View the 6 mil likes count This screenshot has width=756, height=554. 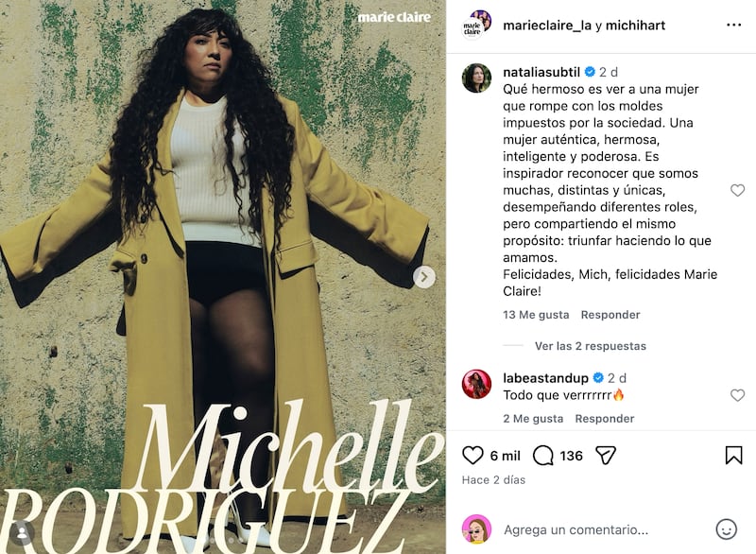click(505, 456)
